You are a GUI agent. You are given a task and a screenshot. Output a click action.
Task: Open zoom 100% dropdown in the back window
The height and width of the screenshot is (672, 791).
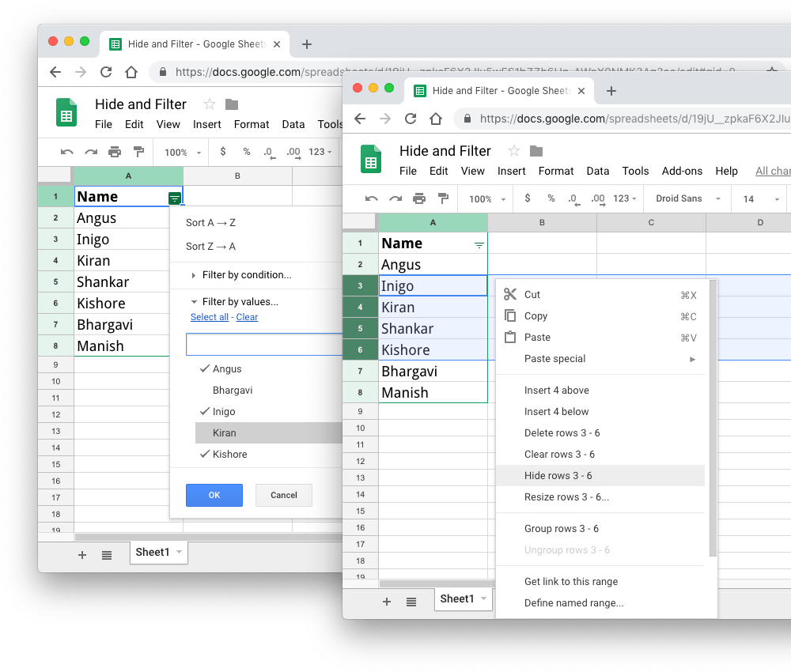point(183,153)
